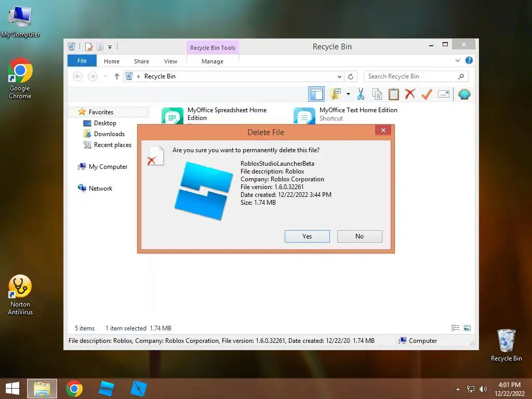
Task: Click File Explorer on the taskbar
Action: pyautogui.click(x=42, y=389)
